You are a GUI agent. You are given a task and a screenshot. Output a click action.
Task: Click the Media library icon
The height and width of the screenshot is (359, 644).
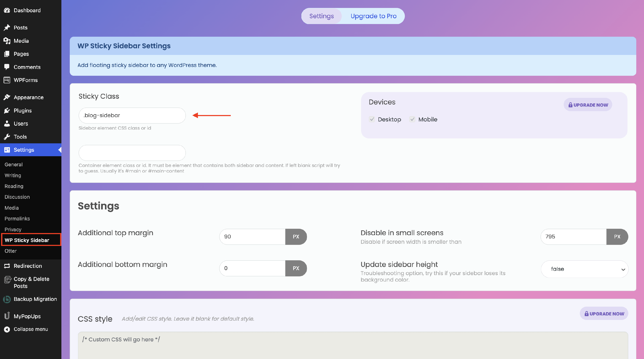point(7,41)
